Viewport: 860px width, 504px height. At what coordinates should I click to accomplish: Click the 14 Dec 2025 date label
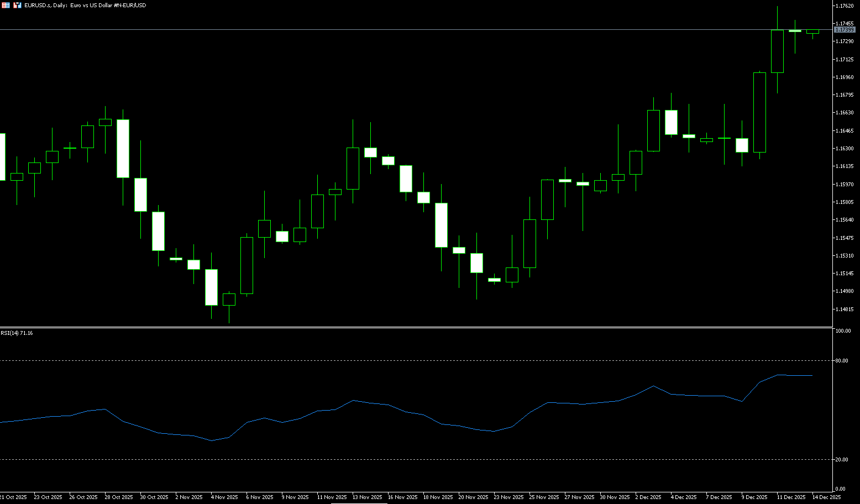(826, 497)
